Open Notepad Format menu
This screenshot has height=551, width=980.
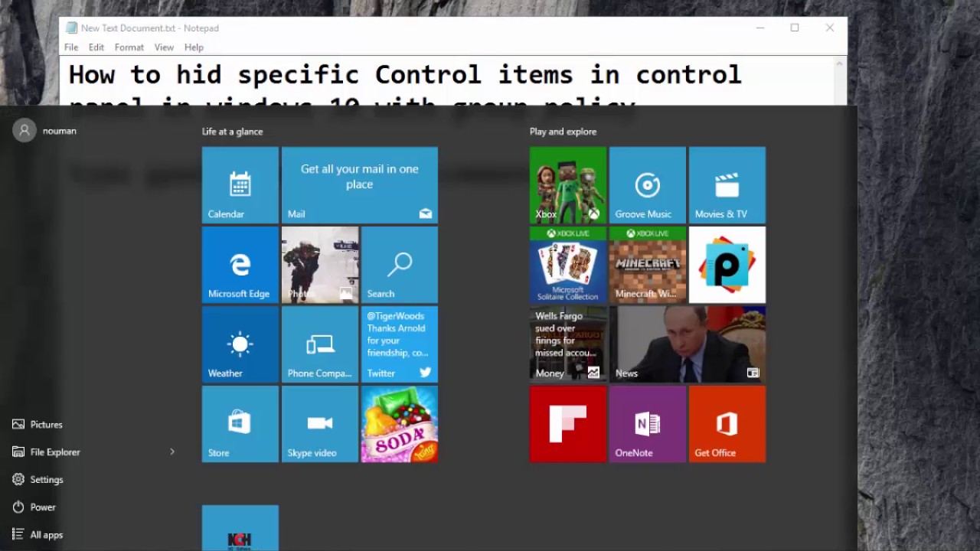129,47
